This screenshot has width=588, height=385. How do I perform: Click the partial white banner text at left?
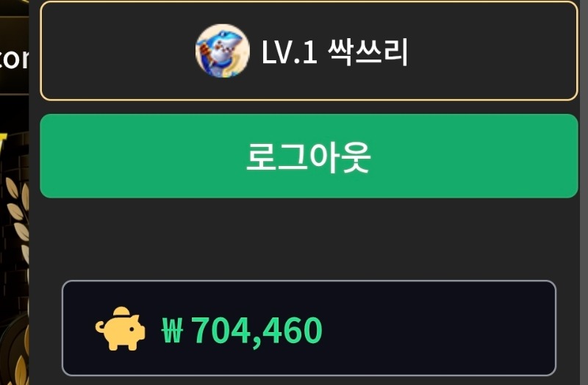point(14,60)
